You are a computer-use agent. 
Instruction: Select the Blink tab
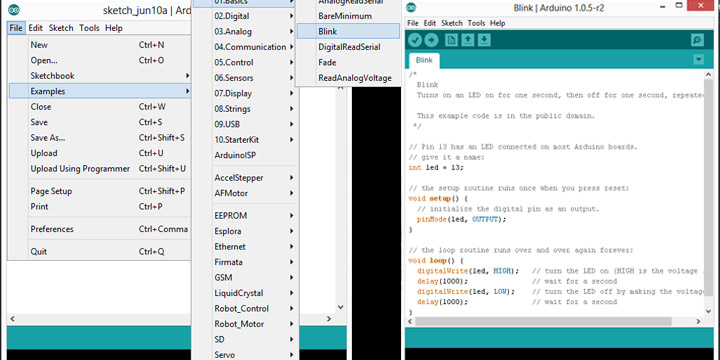[x=424, y=60]
